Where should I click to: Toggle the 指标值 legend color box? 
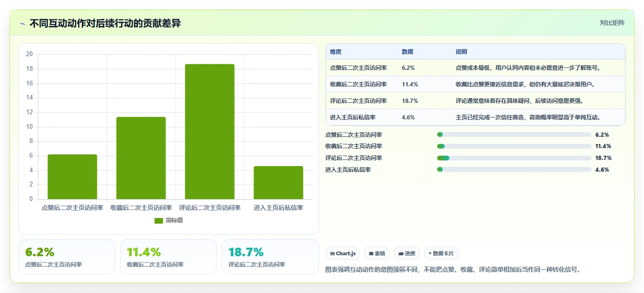[x=159, y=220]
